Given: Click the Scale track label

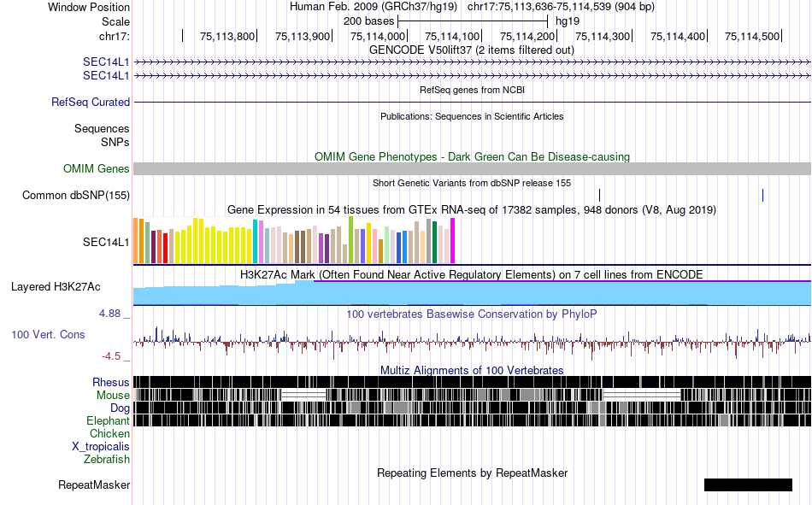Looking at the screenshot, I should click(x=115, y=21).
